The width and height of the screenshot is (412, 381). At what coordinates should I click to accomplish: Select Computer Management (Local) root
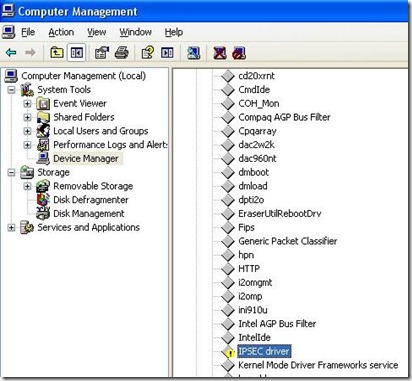click(83, 76)
